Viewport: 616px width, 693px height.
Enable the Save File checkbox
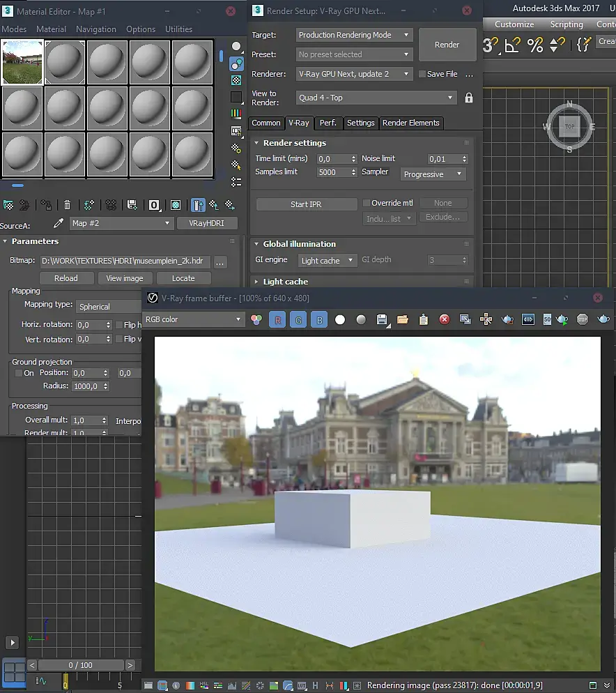coord(422,74)
